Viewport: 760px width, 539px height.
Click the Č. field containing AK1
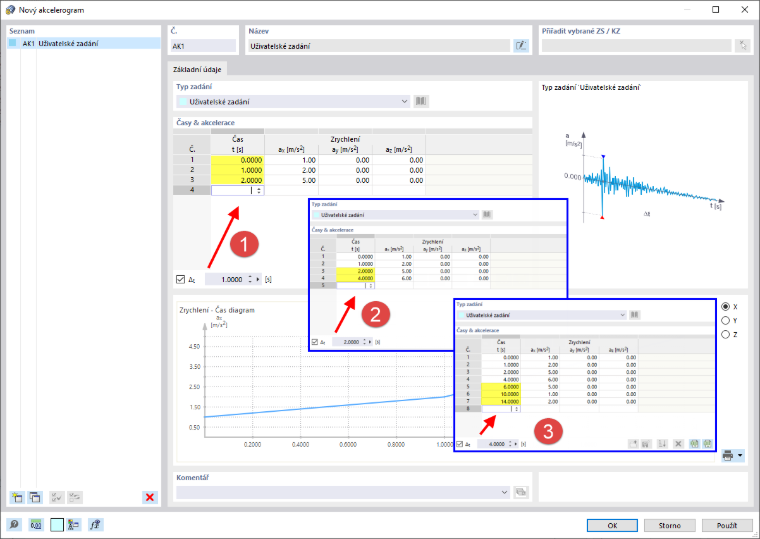tap(203, 46)
